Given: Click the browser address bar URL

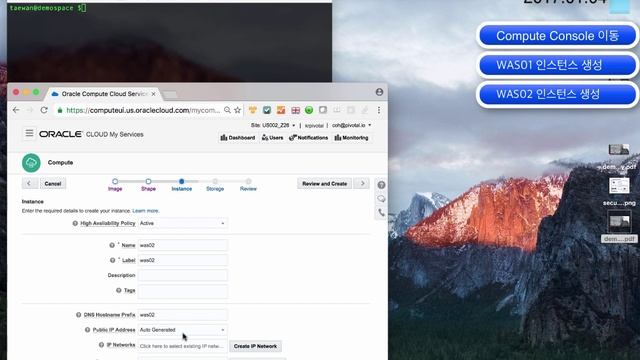Looking at the screenshot, I should [143, 110].
